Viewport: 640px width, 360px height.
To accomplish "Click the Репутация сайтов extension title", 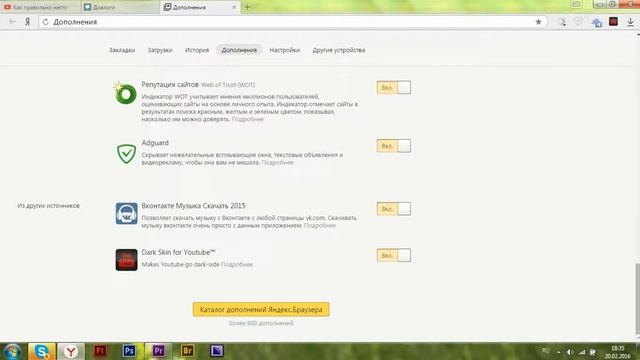I will [170, 84].
